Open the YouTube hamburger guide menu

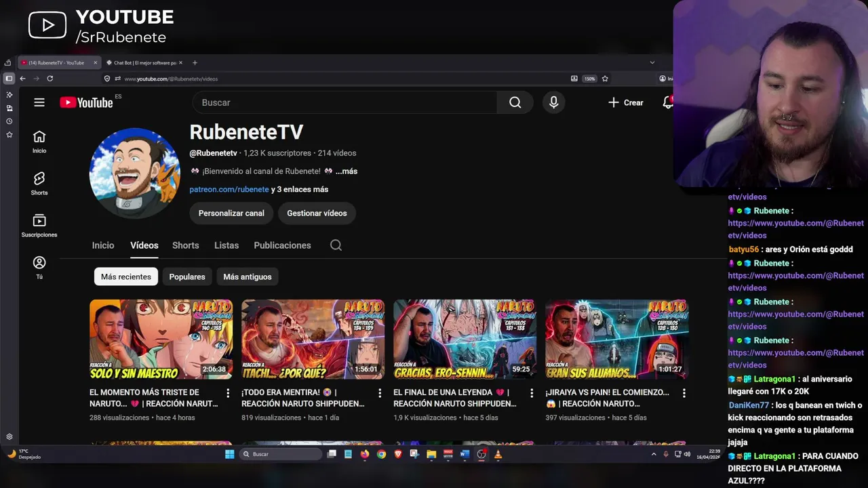pyautogui.click(x=39, y=102)
